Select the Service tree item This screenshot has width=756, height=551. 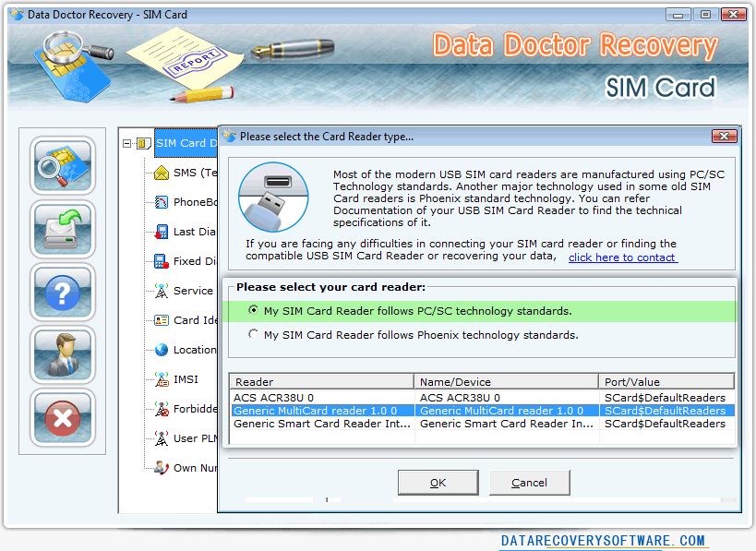click(193, 291)
